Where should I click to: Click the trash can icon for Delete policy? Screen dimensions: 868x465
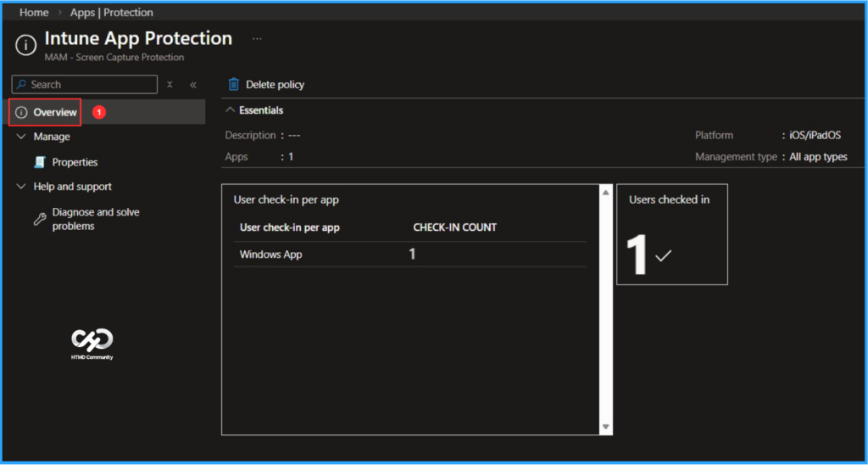pos(234,84)
